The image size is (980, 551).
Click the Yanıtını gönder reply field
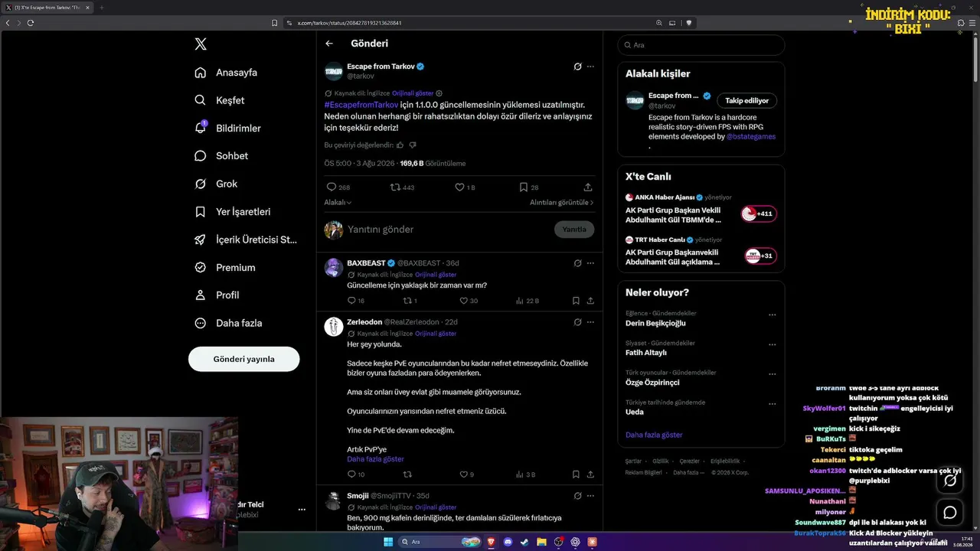pos(448,230)
